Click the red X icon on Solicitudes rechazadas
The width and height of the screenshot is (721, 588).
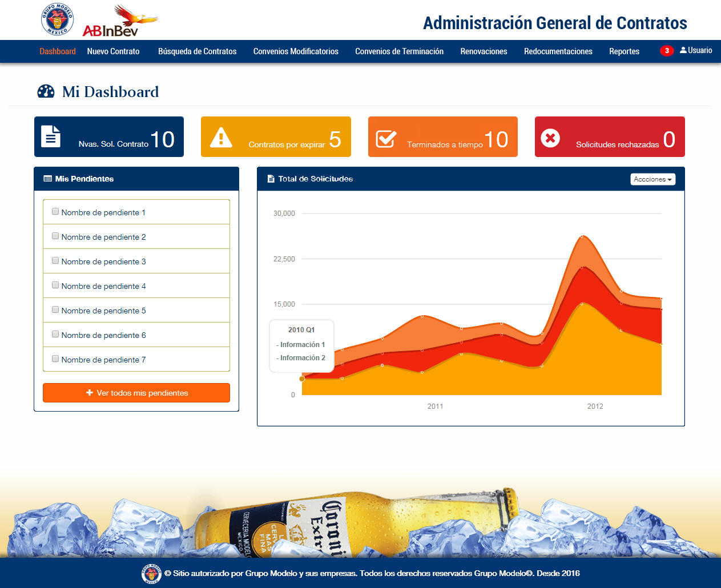coord(550,138)
